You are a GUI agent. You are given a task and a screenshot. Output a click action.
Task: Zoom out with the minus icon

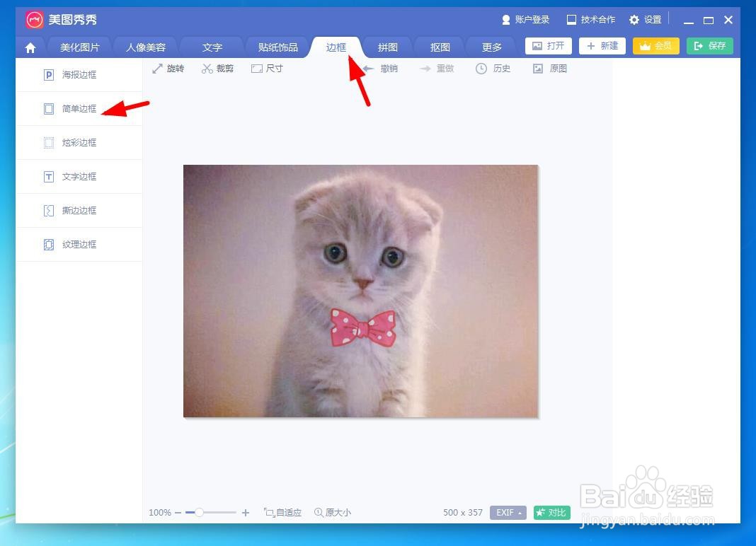pos(178,513)
